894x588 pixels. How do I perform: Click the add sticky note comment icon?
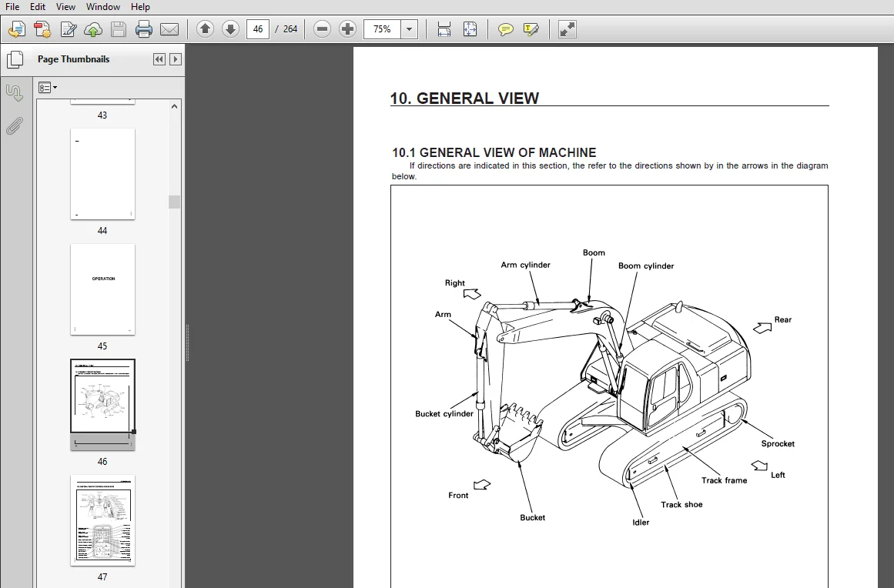pos(505,29)
